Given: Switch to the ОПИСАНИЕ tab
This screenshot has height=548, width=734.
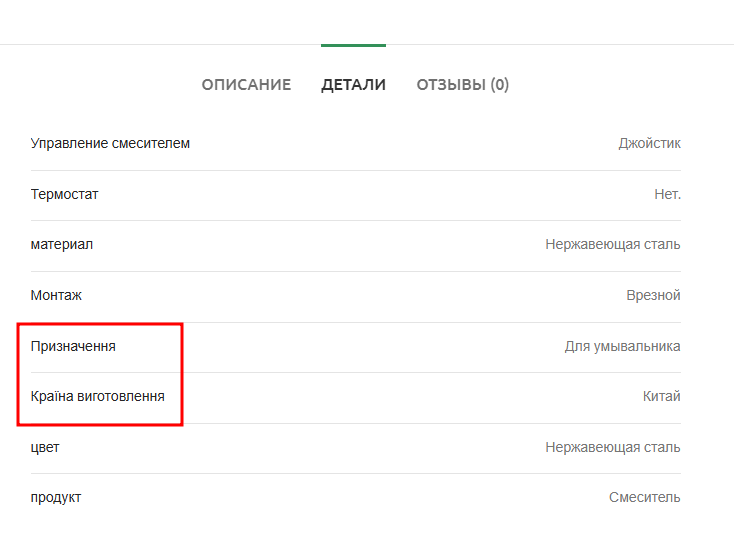Looking at the screenshot, I should (246, 85).
